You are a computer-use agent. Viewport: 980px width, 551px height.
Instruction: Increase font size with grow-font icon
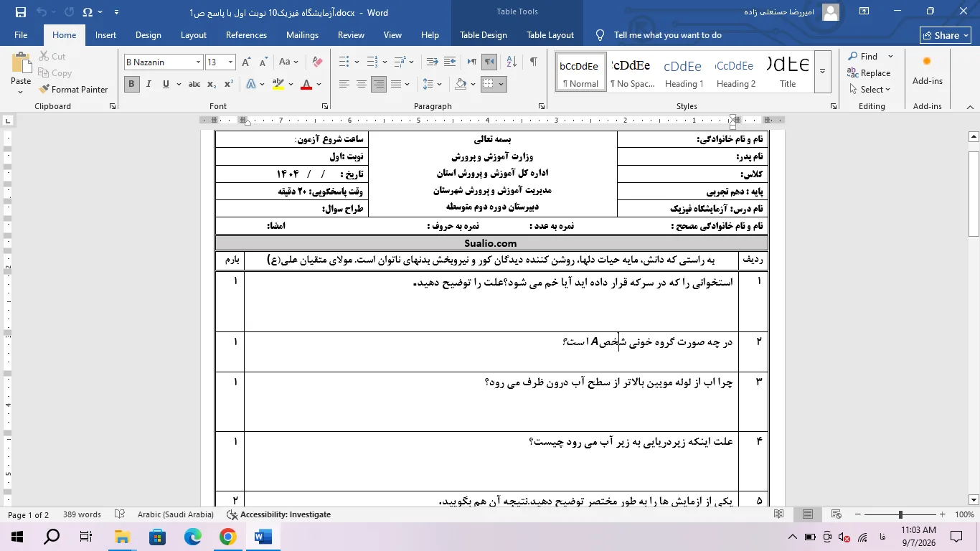pyautogui.click(x=247, y=62)
